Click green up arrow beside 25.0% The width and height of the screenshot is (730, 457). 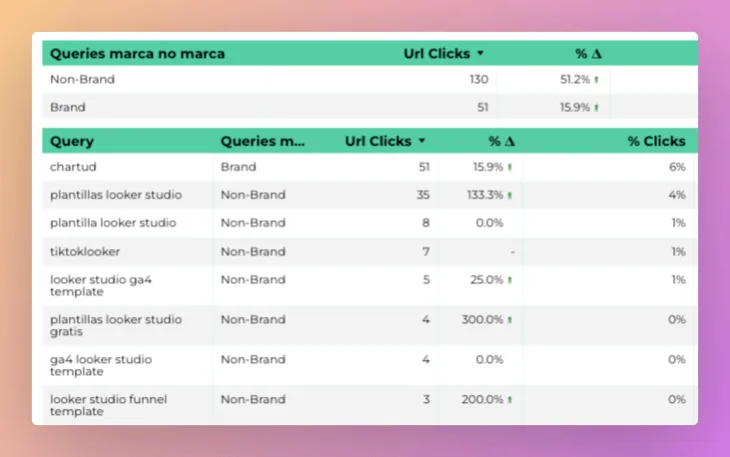(x=509, y=280)
